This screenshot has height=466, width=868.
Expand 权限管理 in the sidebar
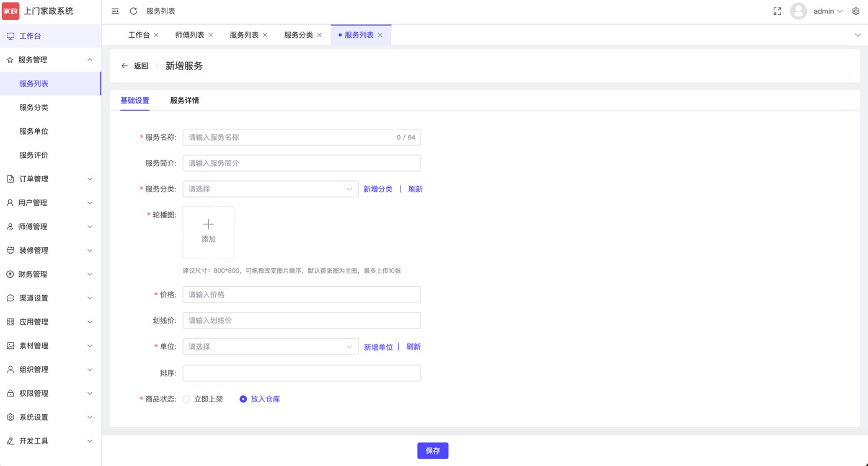coord(50,393)
